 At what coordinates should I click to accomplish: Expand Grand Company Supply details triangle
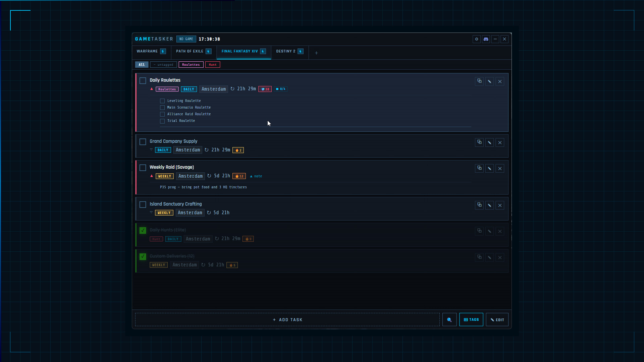coord(151,149)
